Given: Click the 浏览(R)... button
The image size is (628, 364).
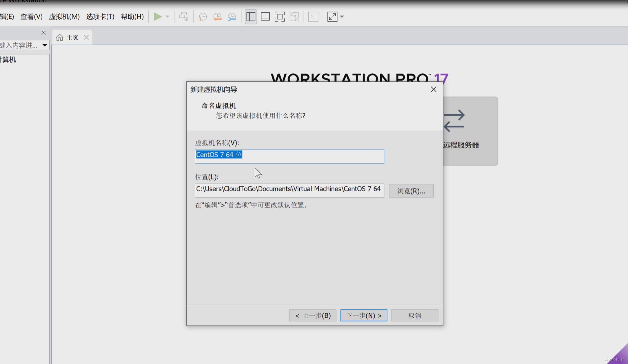Looking at the screenshot, I should pyautogui.click(x=411, y=191).
